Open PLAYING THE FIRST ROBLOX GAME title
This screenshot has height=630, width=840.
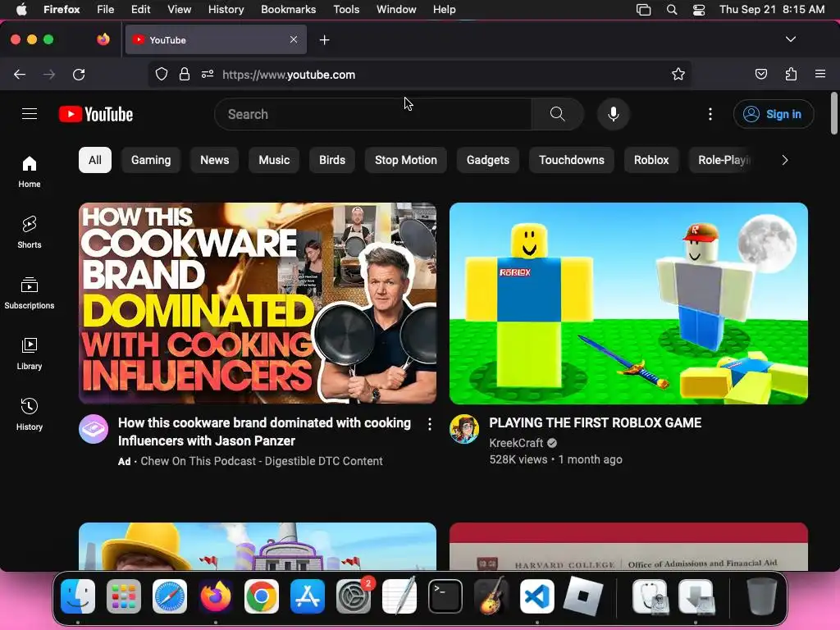pos(596,422)
